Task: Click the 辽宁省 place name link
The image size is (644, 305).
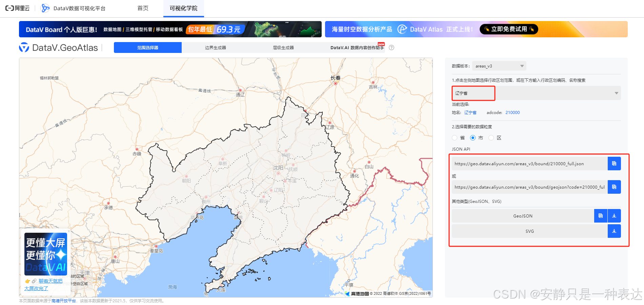Action: click(x=470, y=113)
